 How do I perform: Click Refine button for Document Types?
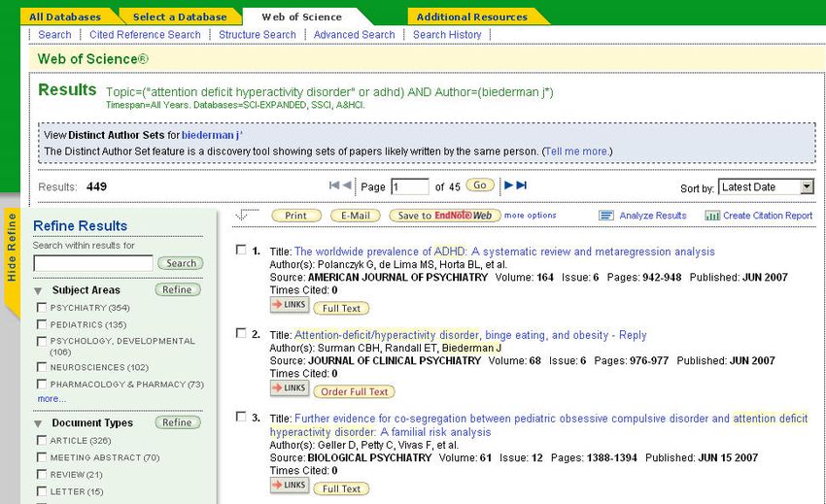pos(178,422)
